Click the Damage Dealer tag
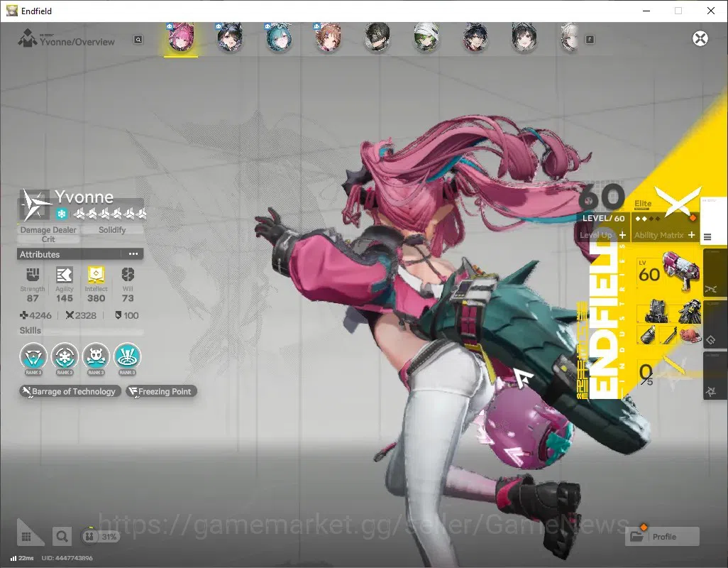Image resolution: width=728 pixels, height=568 pixels. [48, 230]
